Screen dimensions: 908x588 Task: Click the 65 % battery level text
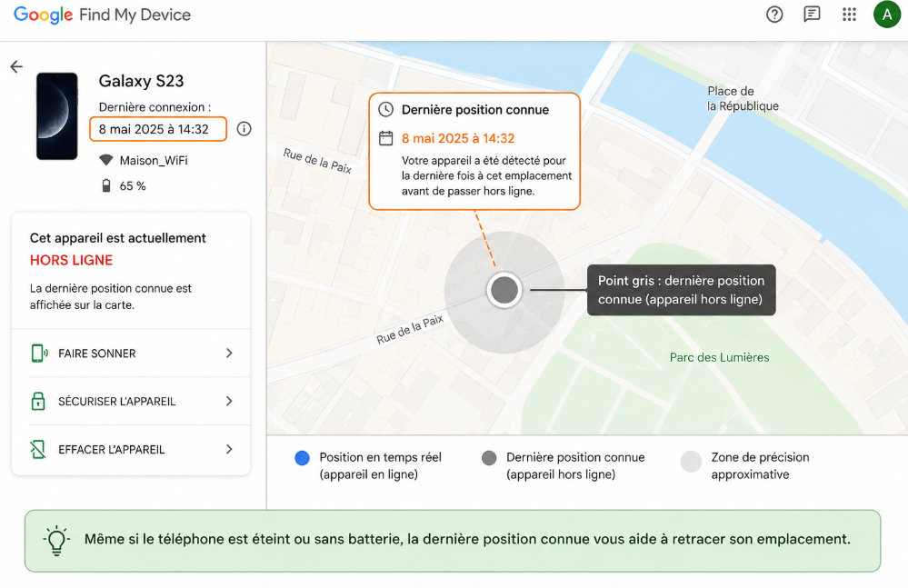(x=133, y=185)
